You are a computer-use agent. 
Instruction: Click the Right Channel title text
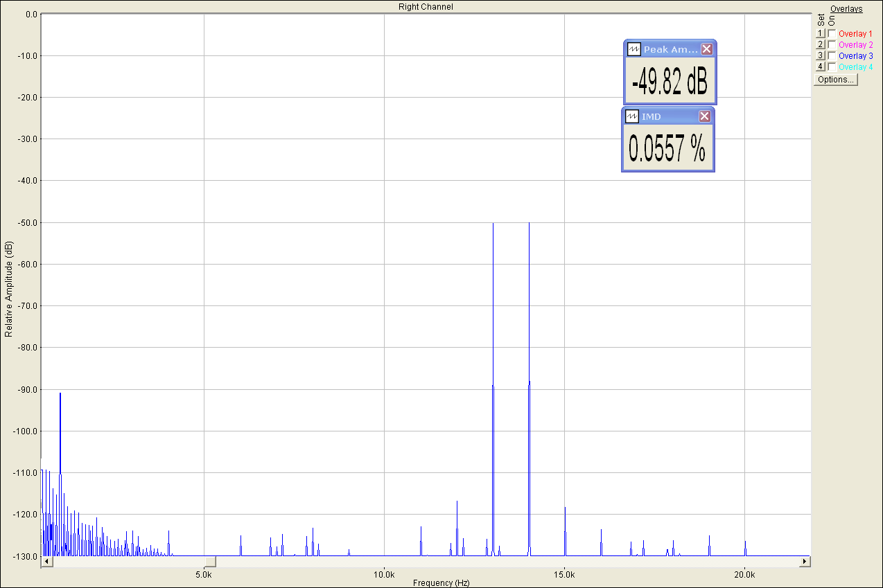pyautogui.click(x=426, y=6)
